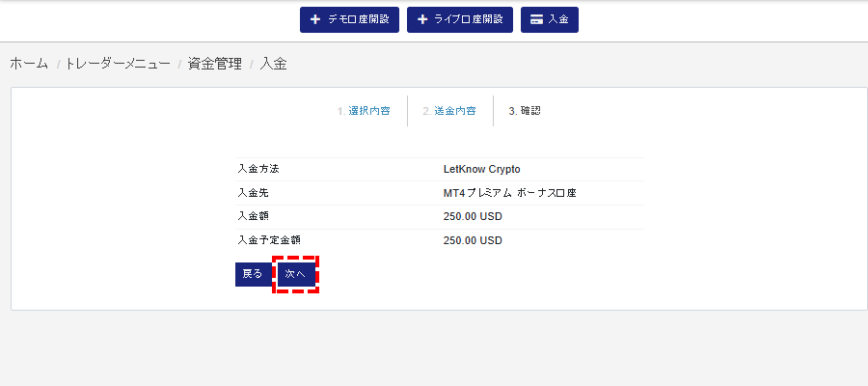The height and width of the screenshot is (386, 868).
Task: Switch to step 1. 選択内容
Action: point(364,111)
